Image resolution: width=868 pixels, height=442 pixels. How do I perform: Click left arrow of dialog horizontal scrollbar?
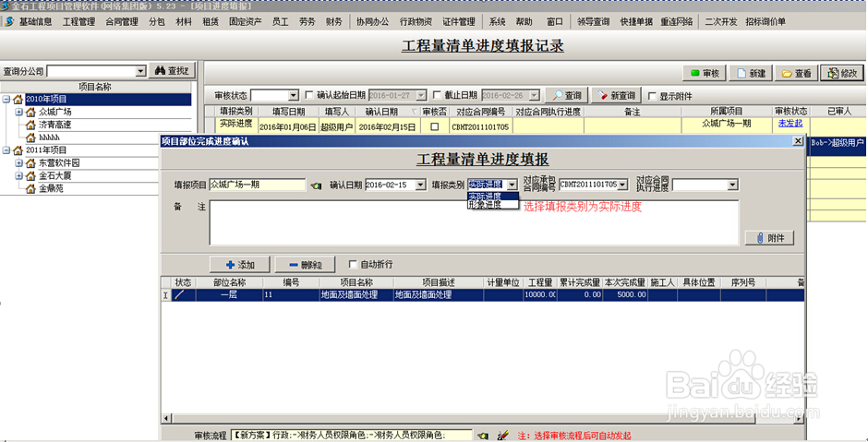(165, 418)
